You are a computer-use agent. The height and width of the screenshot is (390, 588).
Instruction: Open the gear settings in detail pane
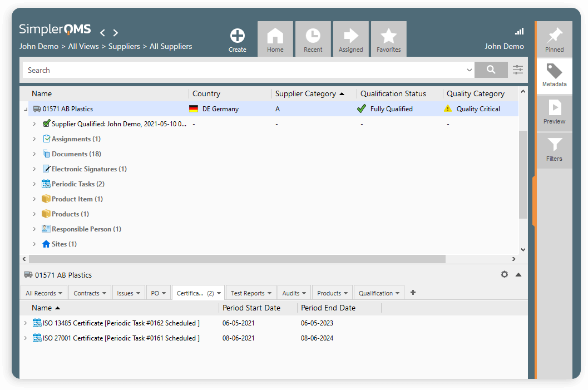(x=505, y=274)
